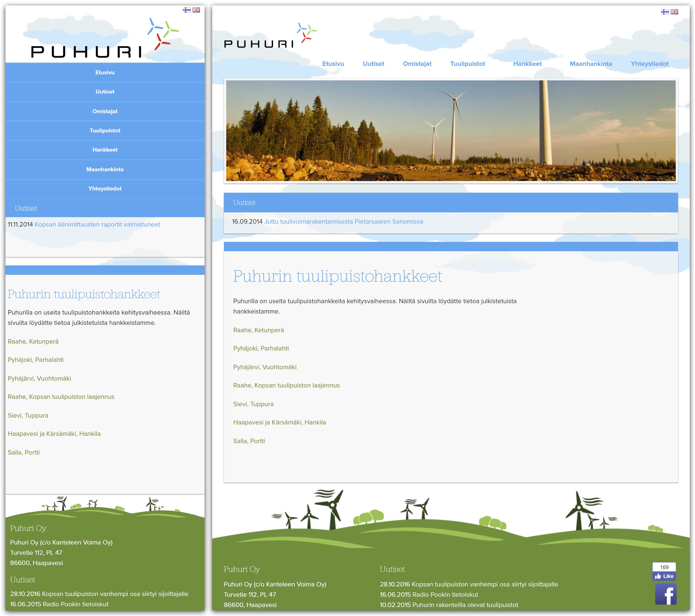Click the English flag in mobile view
The height and width of the screenshot is (616, 695).
point(196,10)
